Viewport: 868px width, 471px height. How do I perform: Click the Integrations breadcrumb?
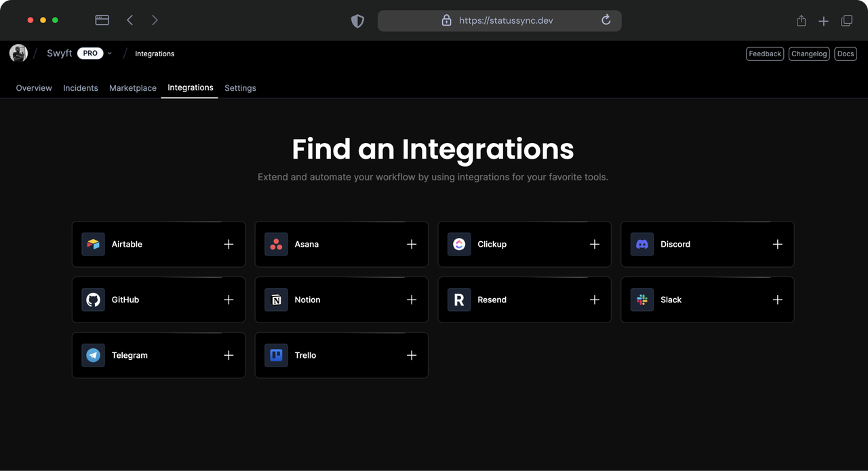pos(155,54)
